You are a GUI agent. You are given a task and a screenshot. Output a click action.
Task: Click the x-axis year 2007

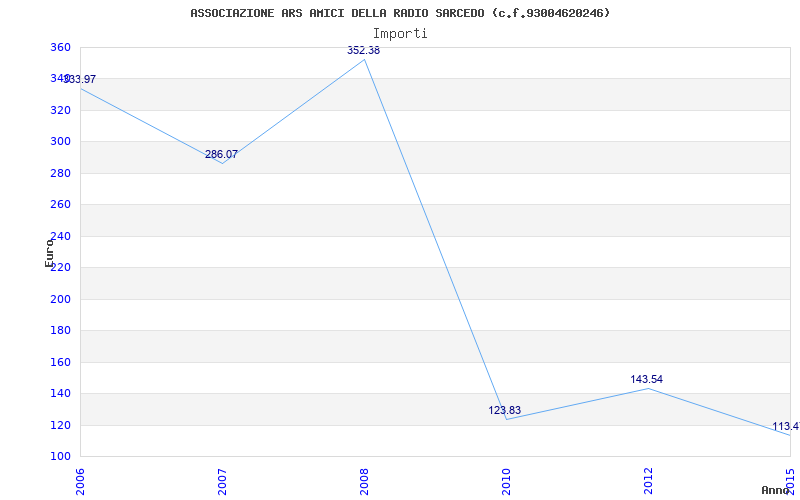coord(222,482)
